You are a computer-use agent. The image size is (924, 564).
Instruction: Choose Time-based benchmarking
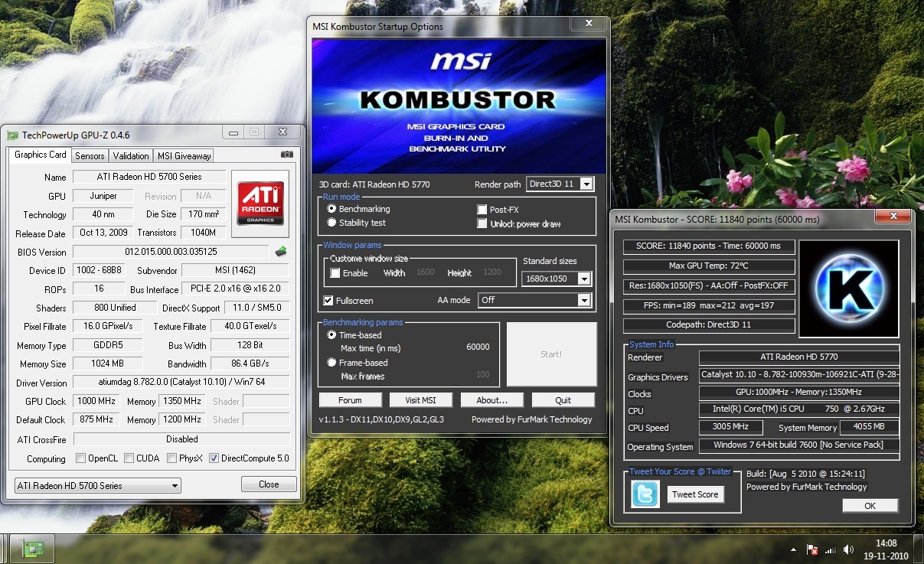click(331, 335)
